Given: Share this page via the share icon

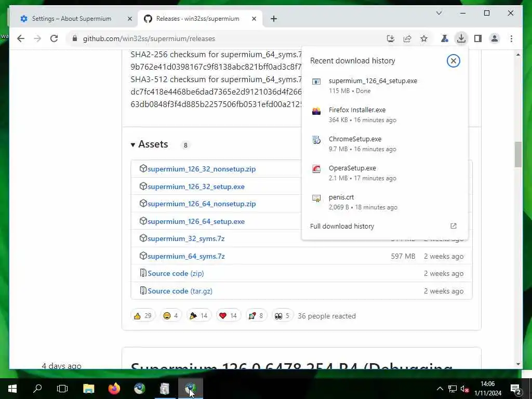Looking at the screenshot, I should 407,38.
